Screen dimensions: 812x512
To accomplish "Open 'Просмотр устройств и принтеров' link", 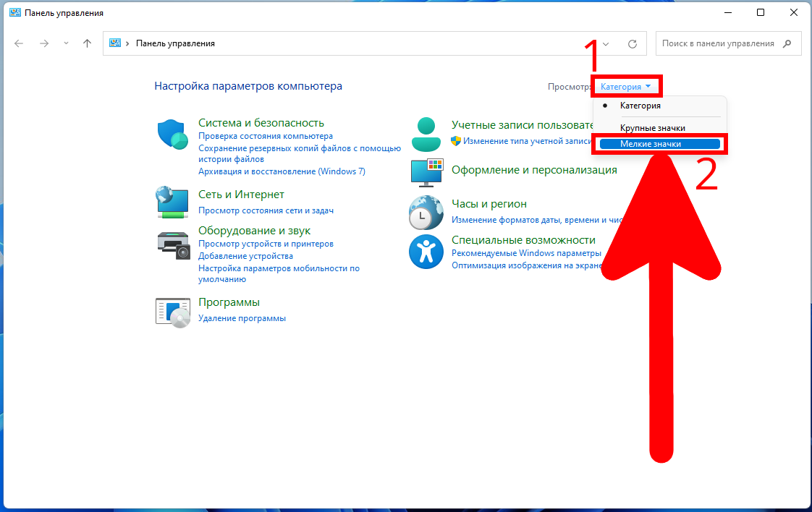I will [x=266, y=244].
